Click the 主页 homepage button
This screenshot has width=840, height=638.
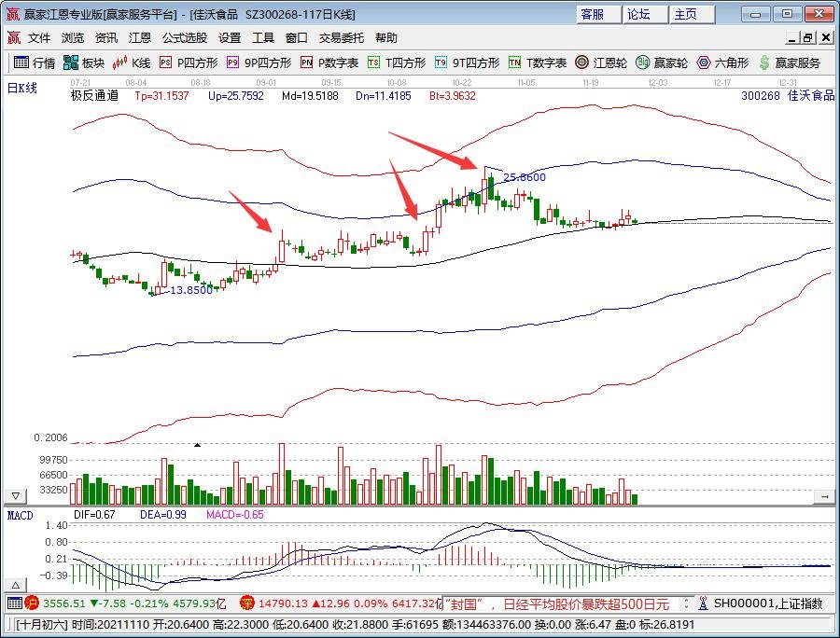(693, 14)
